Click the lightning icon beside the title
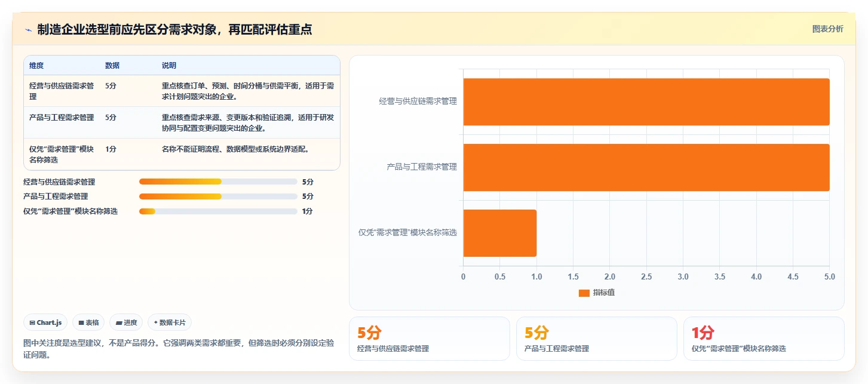The height and width of the screenshot is (384, 868). pyautogui.click(x=29, y=30)
